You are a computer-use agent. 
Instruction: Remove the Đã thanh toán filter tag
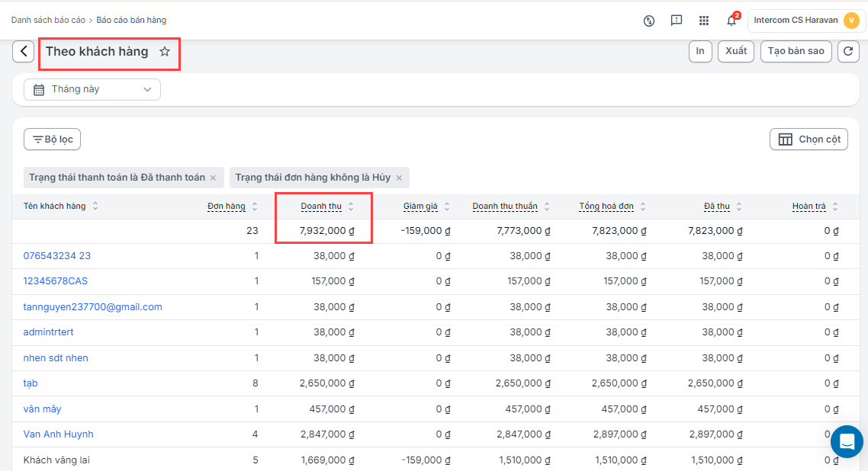click(x=213, y=178)
